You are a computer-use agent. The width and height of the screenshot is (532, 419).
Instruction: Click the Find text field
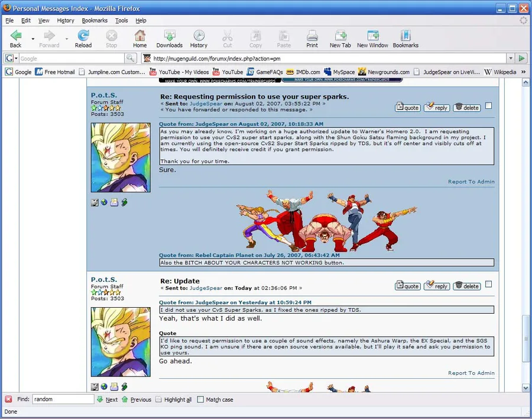(63, 399)
